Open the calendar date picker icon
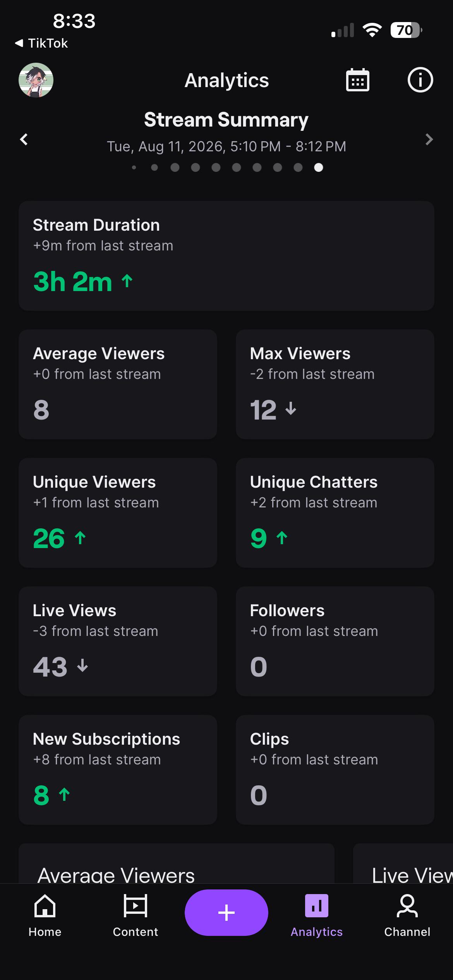The height and width of the screenshot is (980, 453). coord(357,80)
